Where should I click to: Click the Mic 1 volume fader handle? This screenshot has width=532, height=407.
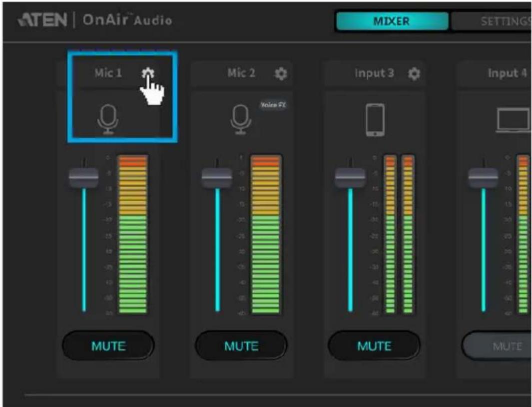[x=84, y=177]
